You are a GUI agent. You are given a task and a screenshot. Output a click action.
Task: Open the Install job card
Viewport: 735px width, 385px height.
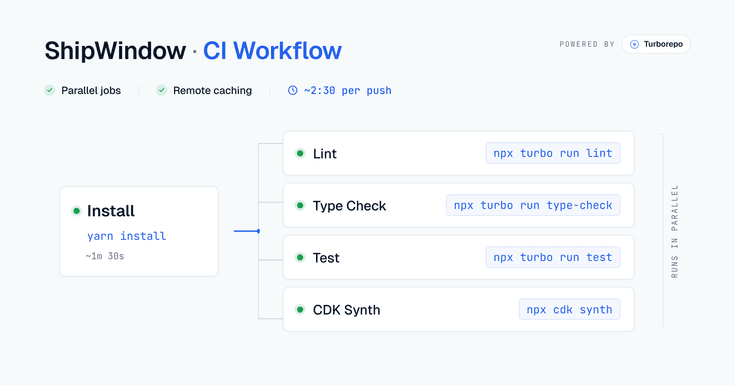click(139, 232)
